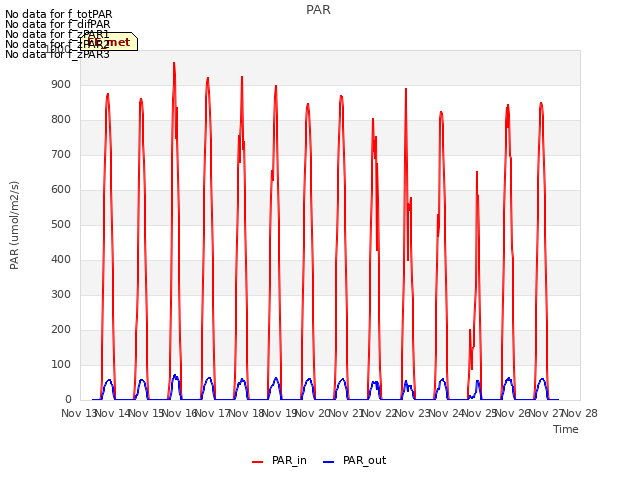Click the PAR_in legend entry
The width and height of the screenshot is (640, 480).
tap(280, 460)
